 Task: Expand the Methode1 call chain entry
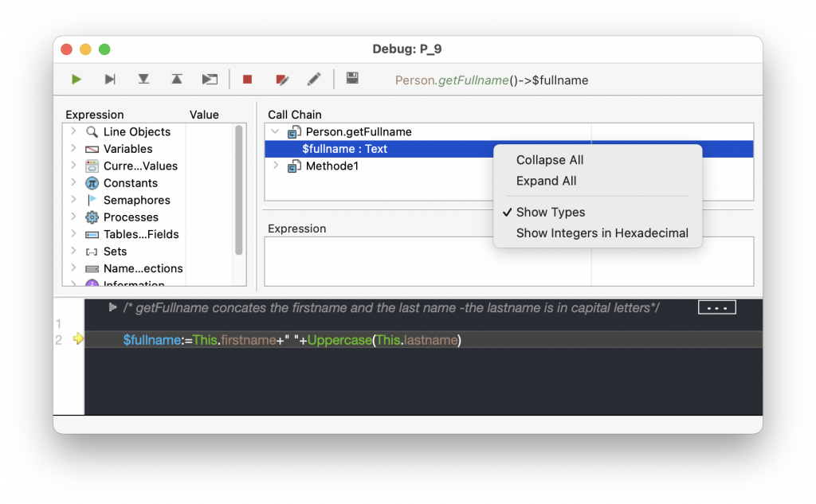(x=276, y=166)
